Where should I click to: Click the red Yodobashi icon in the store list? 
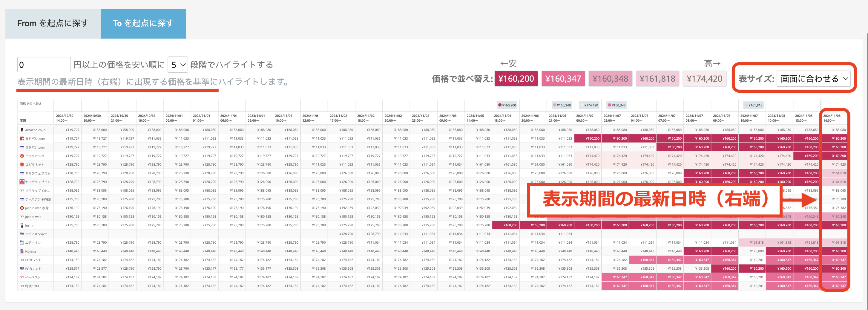[x=22, y=138]
